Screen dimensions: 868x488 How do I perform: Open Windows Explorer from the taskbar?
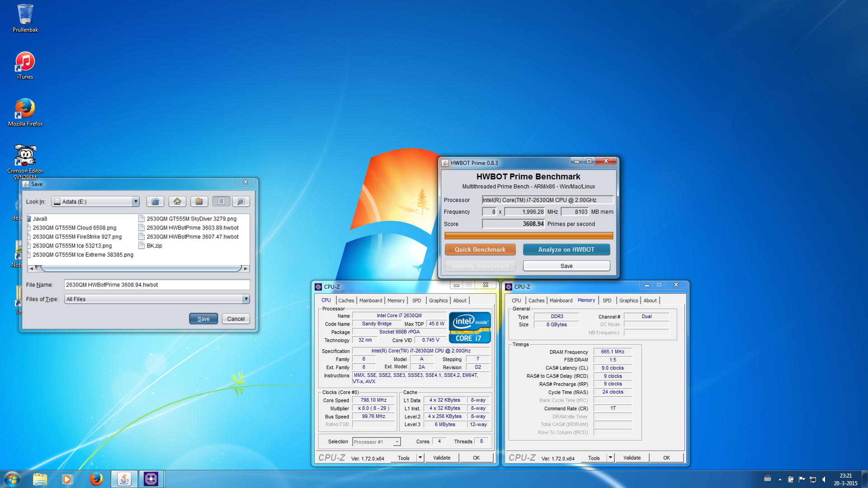(40, 479)
